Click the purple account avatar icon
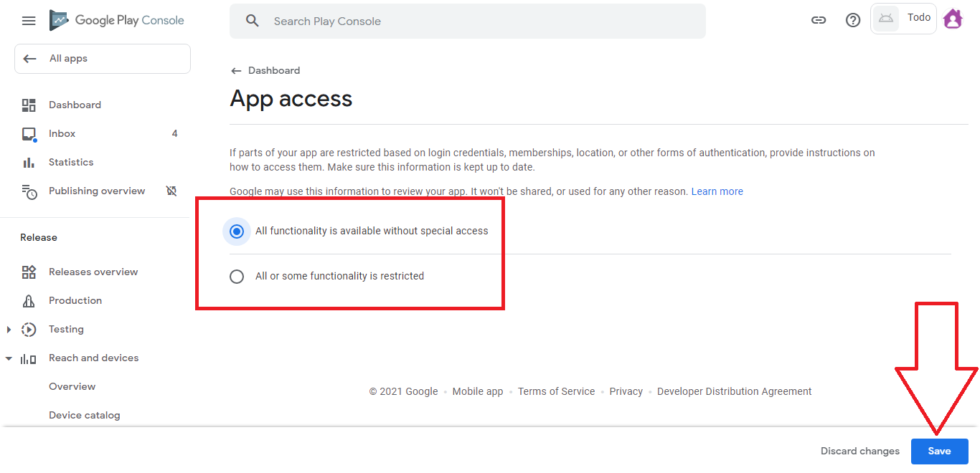 tap(953, 19)
